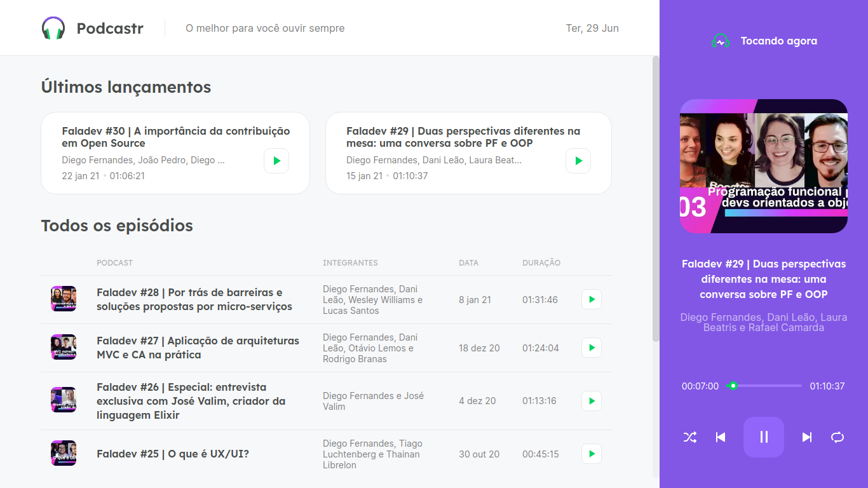Open the Faladev #28 thumbnail

tap(64, 299)
